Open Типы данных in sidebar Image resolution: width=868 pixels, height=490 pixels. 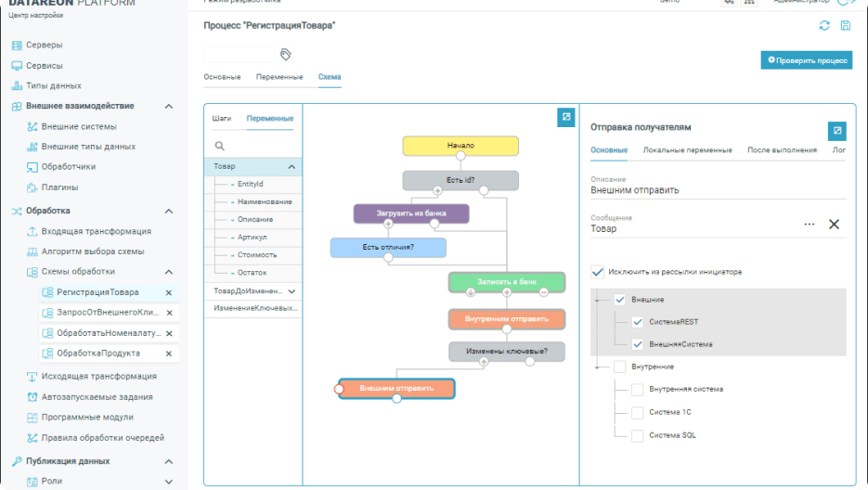(x=53, y=85)
